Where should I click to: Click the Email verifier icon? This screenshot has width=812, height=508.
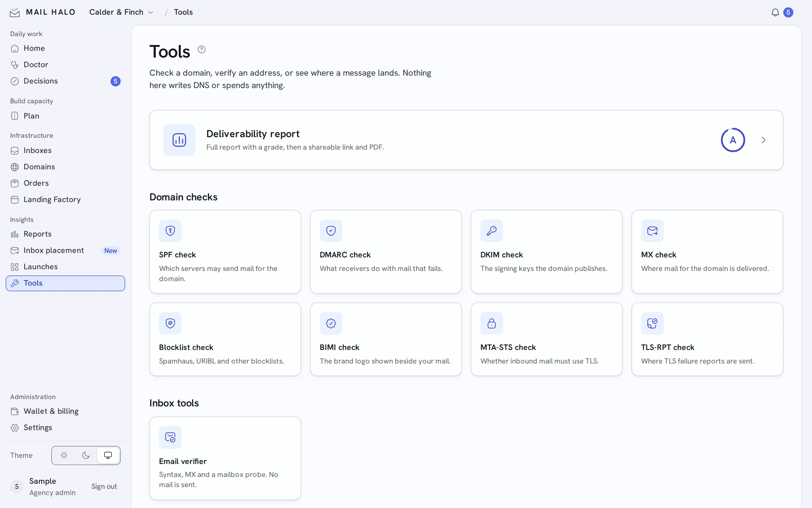pos(170,437)
